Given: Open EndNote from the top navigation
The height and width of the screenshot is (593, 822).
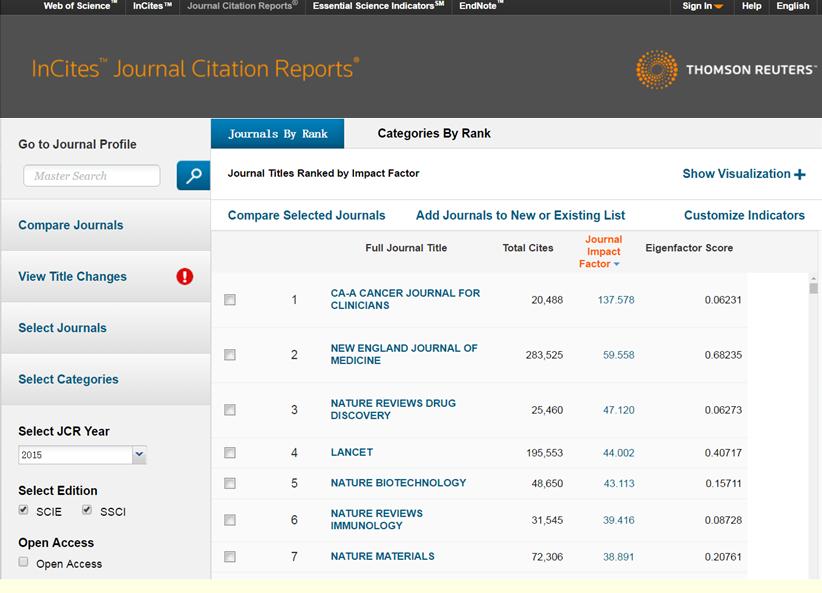Looking at the screenshot, I should click(x=480, y=6).
